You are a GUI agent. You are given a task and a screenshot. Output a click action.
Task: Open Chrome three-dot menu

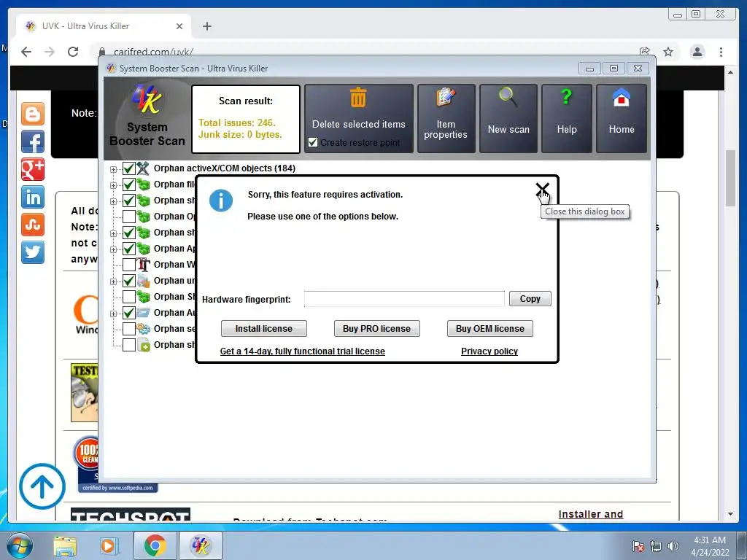click(721, 52)
